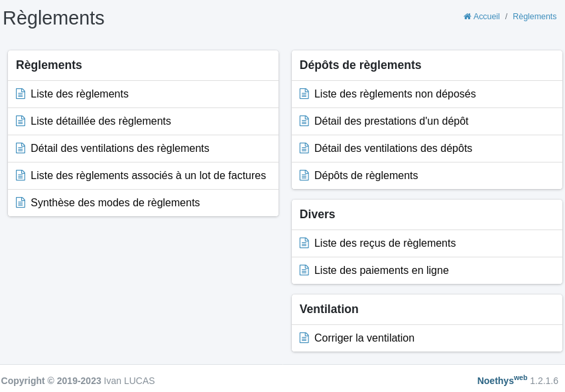
Task: Go to Accueil in the breadcrumb
Action: click(x=486, y=16)
